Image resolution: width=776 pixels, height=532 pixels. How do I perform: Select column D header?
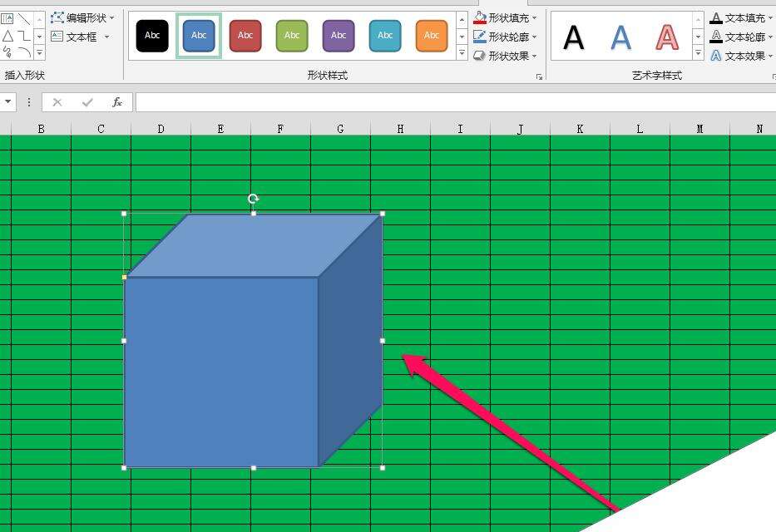(161, 129)
